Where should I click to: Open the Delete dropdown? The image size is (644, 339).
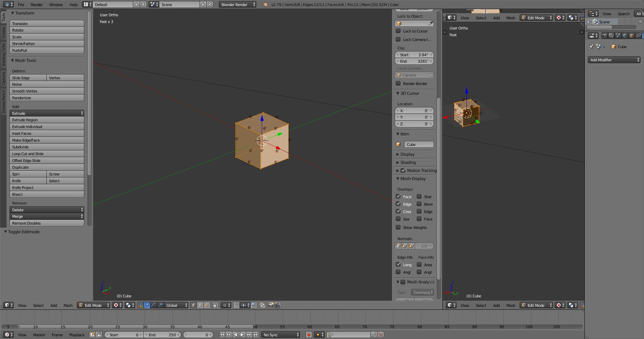(47, 210)
